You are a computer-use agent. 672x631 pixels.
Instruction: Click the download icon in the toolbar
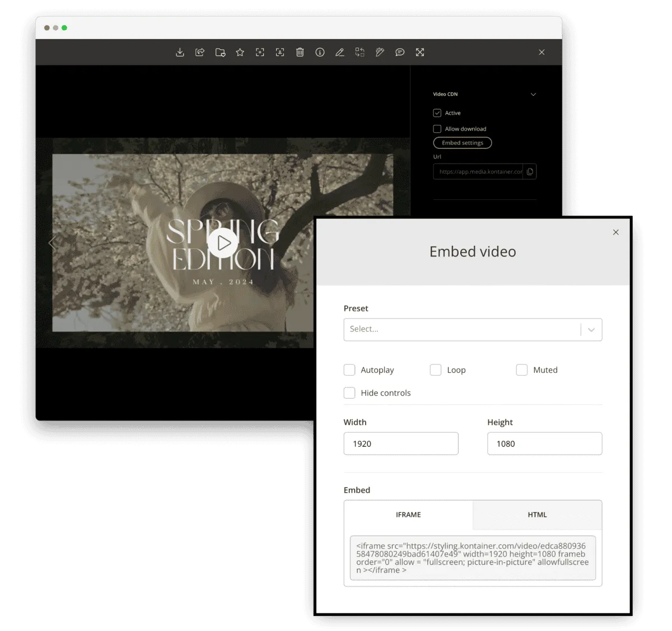click(x=180, y=52)
